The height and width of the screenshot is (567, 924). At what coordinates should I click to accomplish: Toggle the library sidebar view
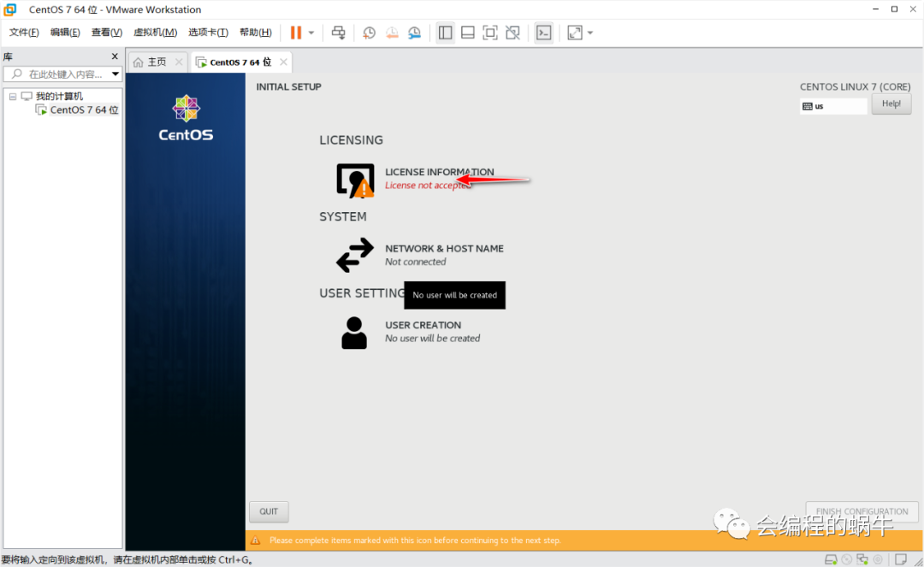coord(446,33)
